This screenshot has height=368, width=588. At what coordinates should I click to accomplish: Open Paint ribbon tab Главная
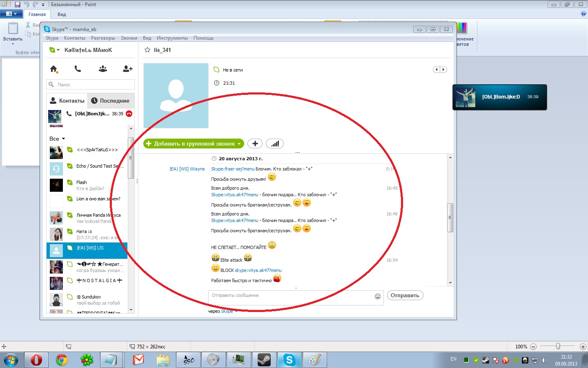point(37,14)
